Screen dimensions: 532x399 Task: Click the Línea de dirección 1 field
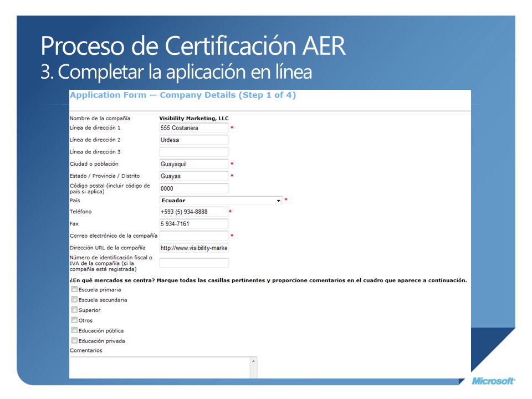click(x=194, y=128)
